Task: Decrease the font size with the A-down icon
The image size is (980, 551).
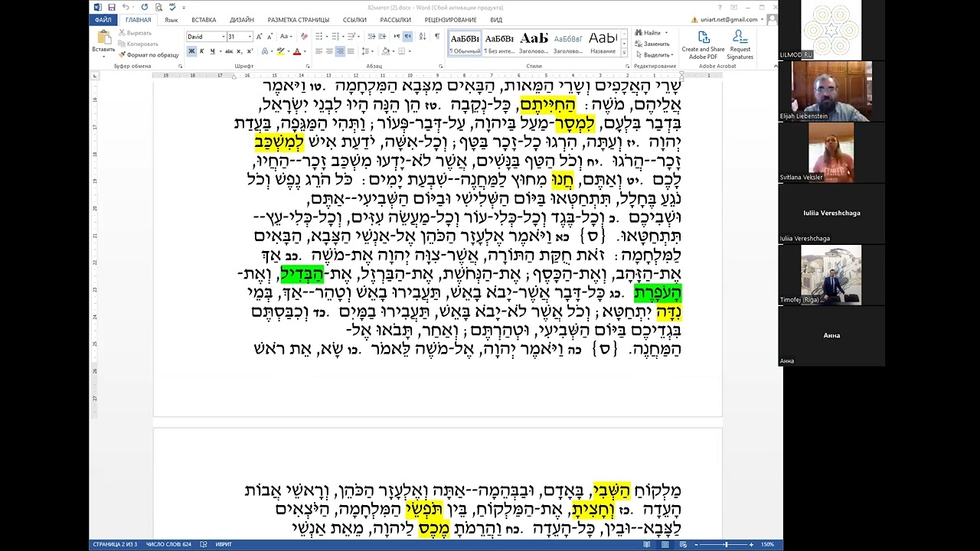Action: coord(269,37)
